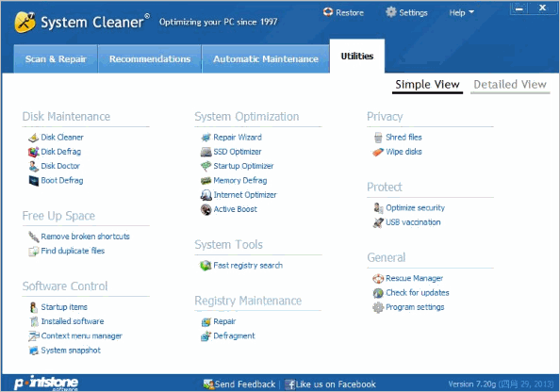The image size is (560, 392).
Task: Click the Memory Defrag icon
Action: coord(206,181)
